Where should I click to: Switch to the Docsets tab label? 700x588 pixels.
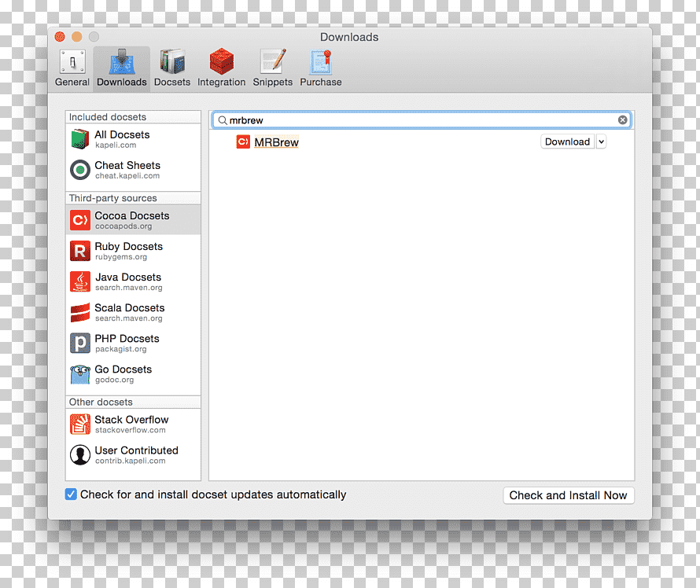point(172,82)
